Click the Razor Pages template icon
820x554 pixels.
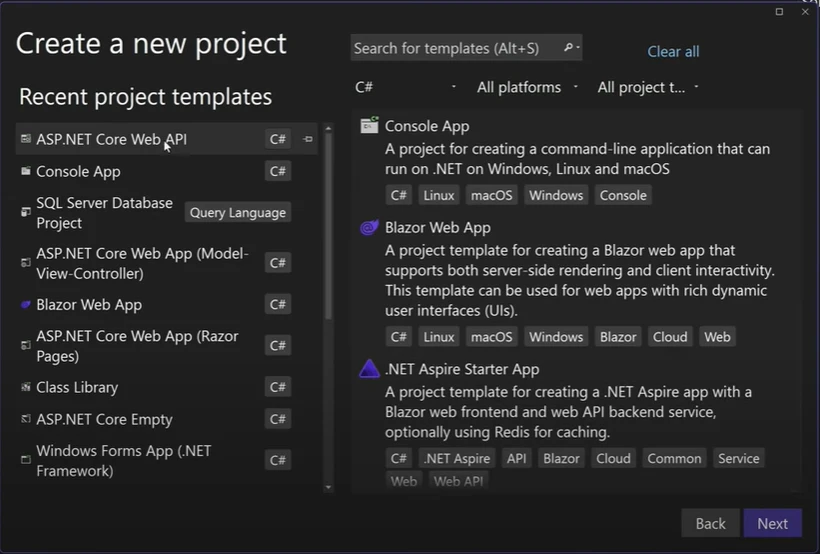coord(26,345)
